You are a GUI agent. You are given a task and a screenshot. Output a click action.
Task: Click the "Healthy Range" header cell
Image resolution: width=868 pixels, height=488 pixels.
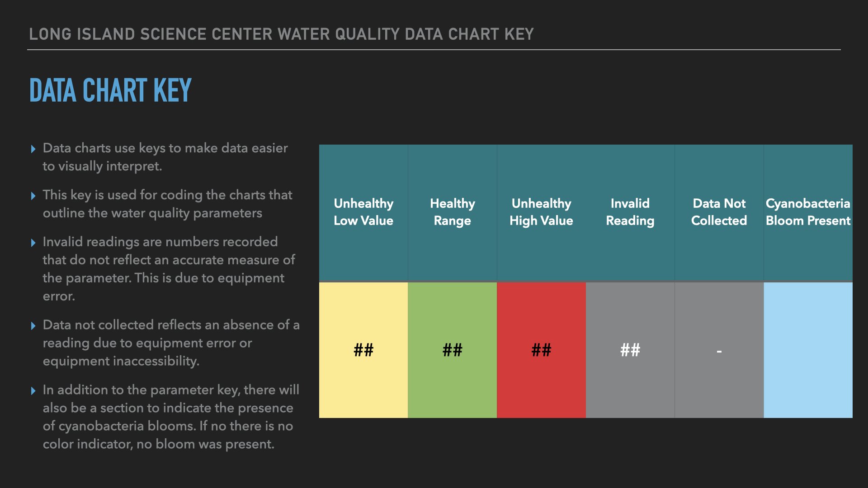[452, 212]
